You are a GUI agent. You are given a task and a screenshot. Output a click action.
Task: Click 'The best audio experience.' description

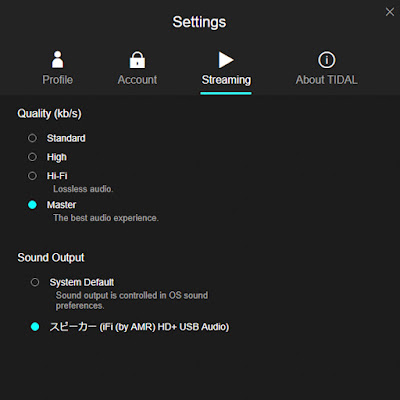pos(106,218)
